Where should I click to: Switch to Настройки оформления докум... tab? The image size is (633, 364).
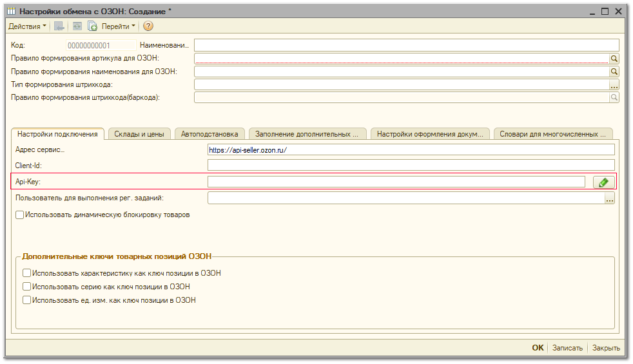(x=430, y=134)
